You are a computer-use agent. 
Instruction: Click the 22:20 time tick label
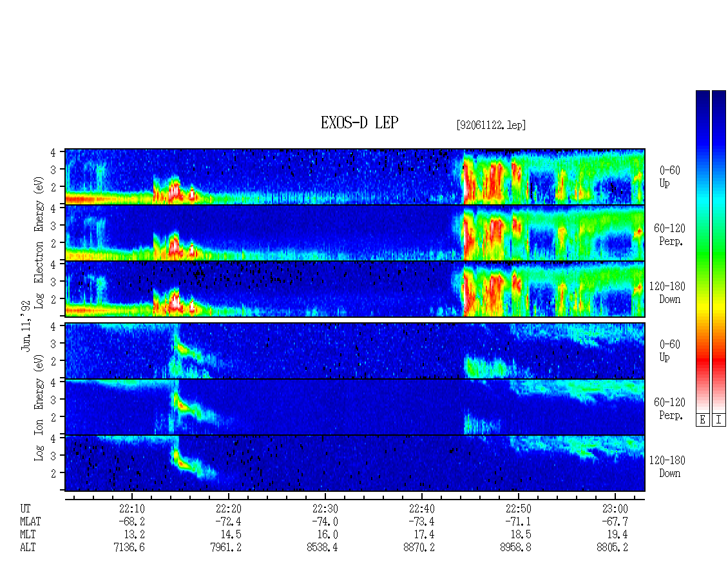[229, 509]
